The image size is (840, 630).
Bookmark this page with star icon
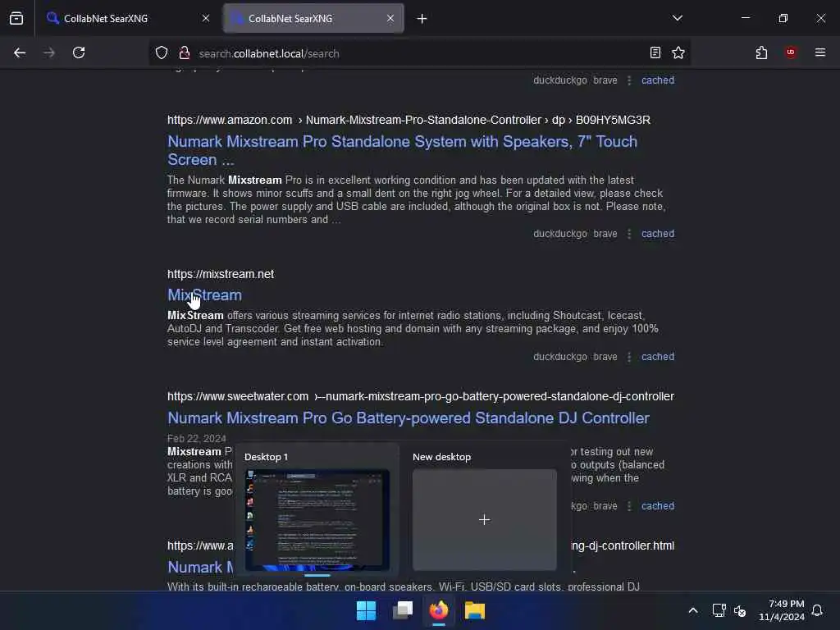click(678, 52)
